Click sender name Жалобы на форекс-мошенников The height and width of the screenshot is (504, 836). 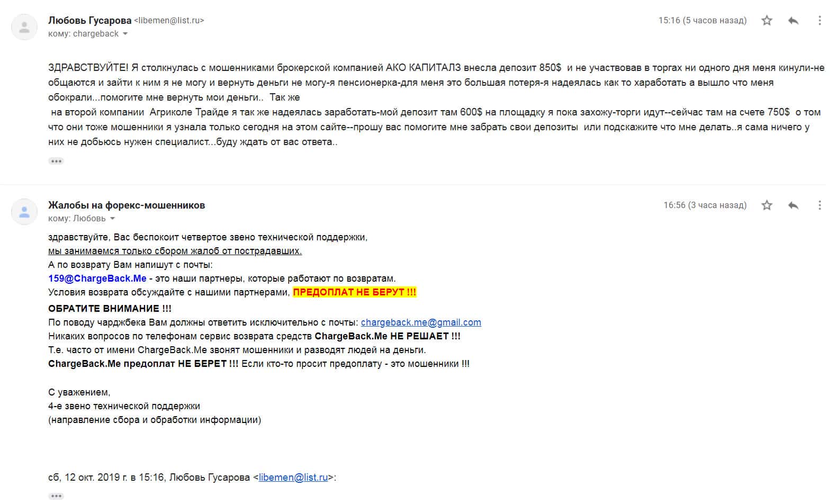(127, 205)
